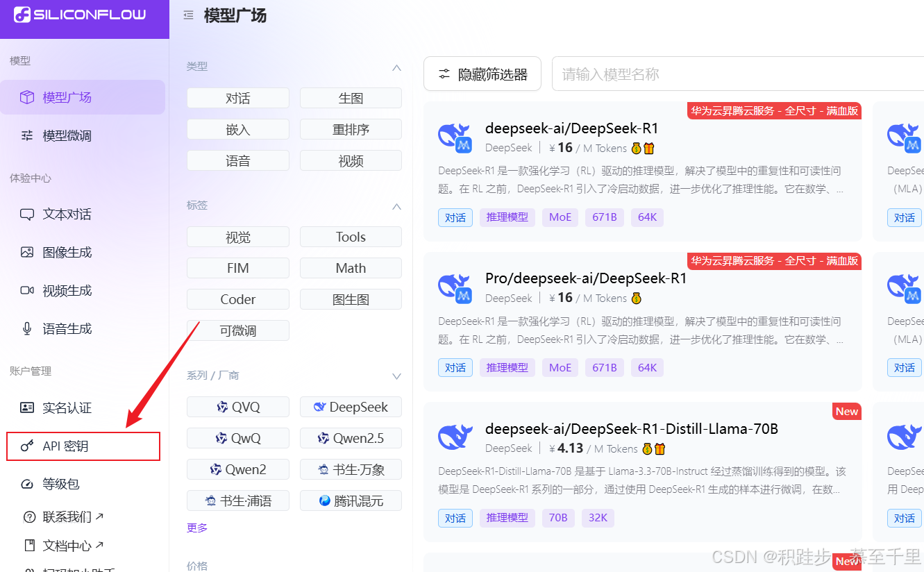Viewport: 924px width, 572px height.
Task: Click the 隐藏筛选器 button
Action: (482, 74)
